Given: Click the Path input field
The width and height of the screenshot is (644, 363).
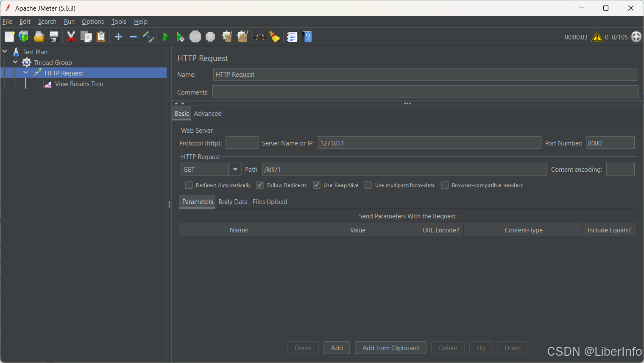Looking at the screenshot, I should pyautogui.click(x=404, y=170).
